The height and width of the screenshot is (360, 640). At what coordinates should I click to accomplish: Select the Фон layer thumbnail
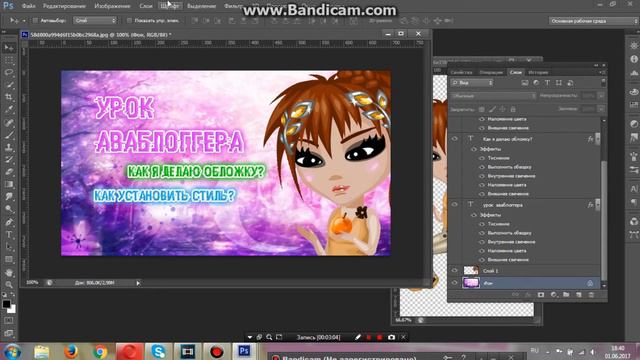coord(471,282)
